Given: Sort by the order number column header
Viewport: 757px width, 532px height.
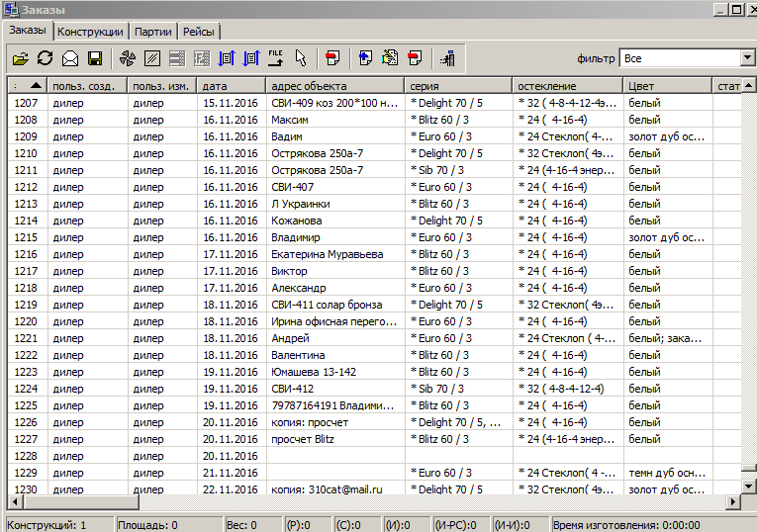Looking at the screenshot, I should [x=27, y=86].
